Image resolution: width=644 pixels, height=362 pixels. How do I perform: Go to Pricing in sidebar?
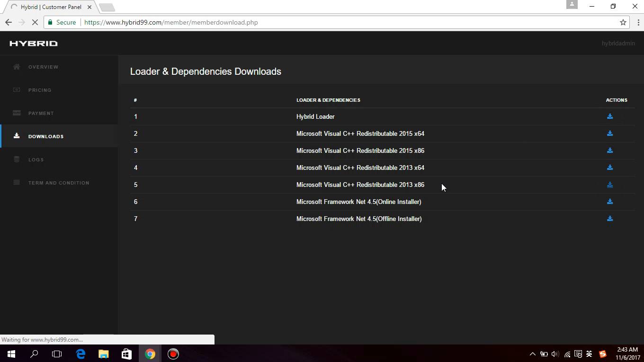pos(59,90)
